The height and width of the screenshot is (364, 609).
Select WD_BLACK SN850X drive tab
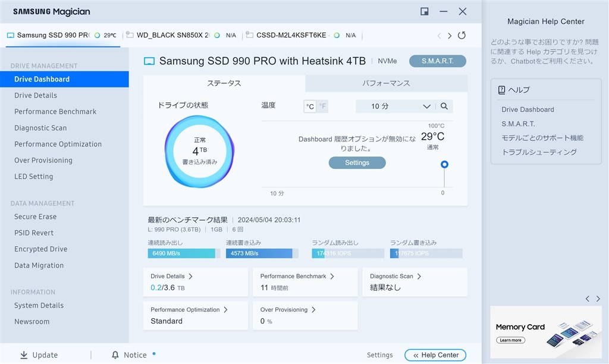coord(182,35)
